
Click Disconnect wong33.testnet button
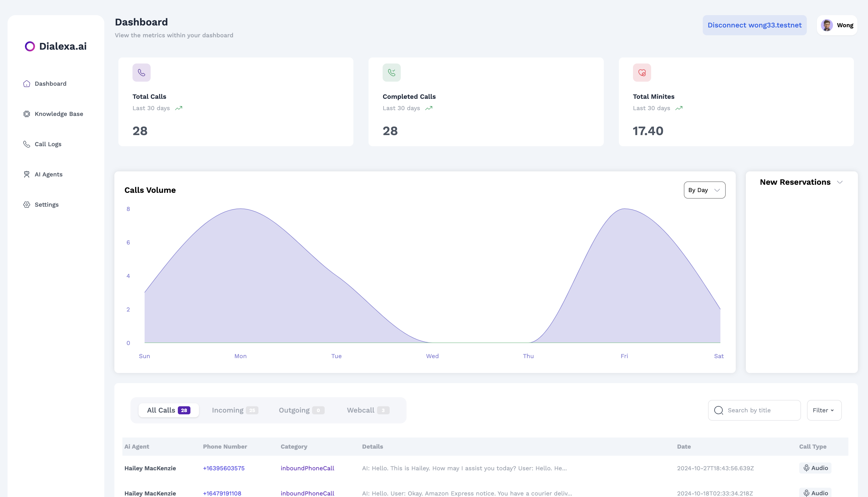pos(754,25)
